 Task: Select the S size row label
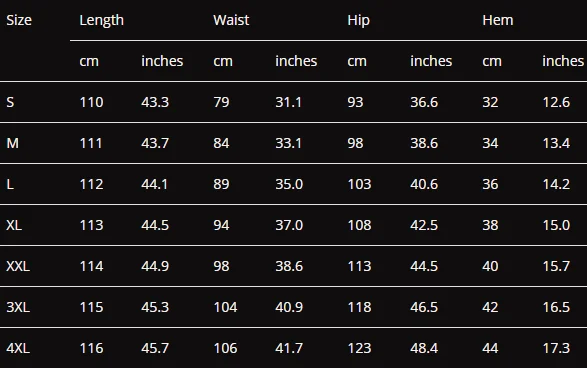tap(10, 102)
